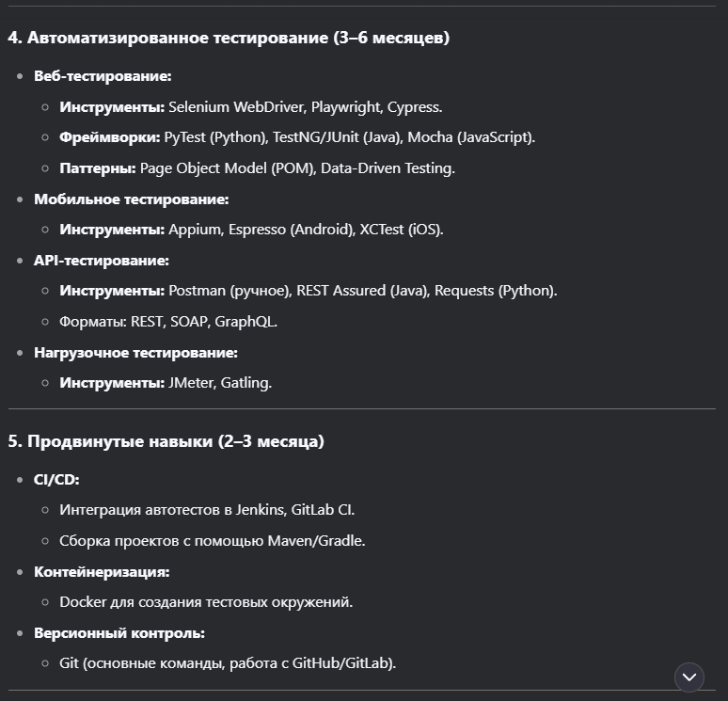Click the Appium, Espresso, XCTest line
Image resolution: width=728 pixels, height=701 pixels.
coord(252,230)
